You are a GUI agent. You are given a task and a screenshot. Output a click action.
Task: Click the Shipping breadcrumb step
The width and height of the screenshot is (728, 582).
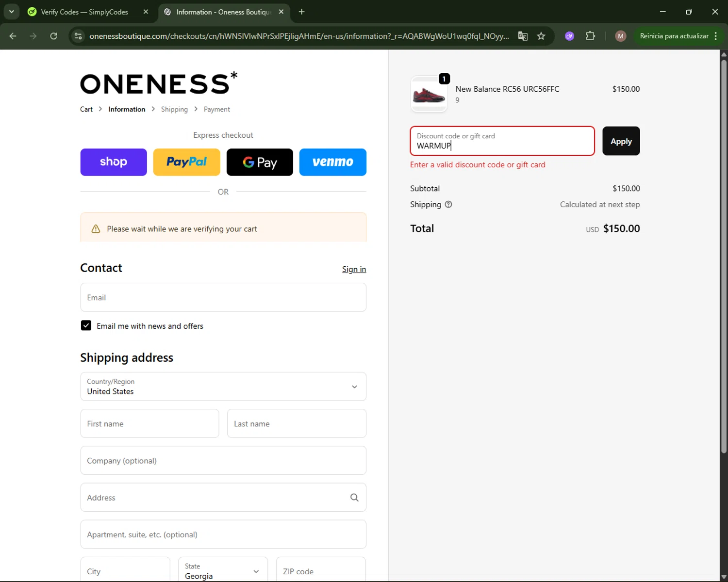[174, 109]
